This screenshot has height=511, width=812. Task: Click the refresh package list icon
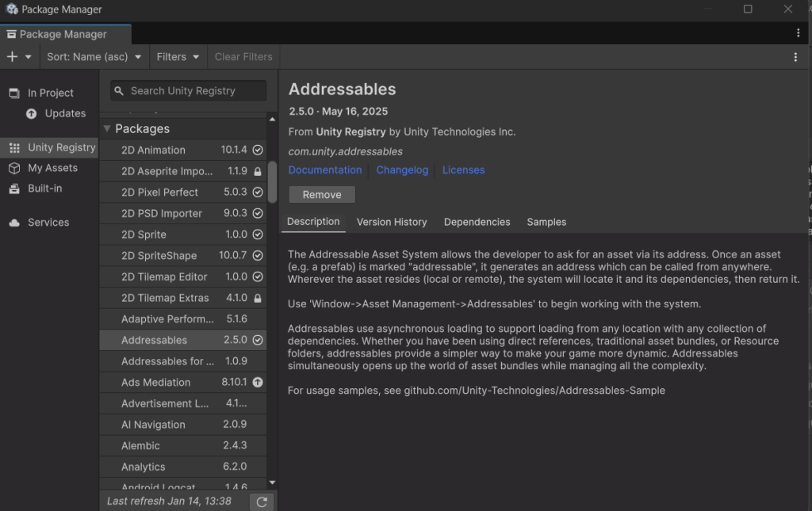coord(261,501)
